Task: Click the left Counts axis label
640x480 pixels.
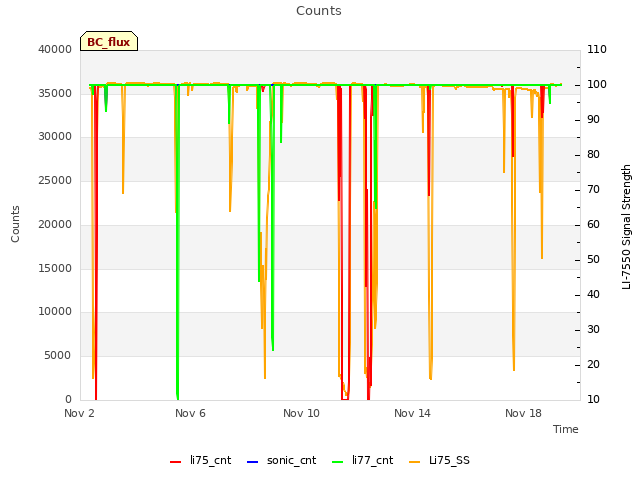Action: (15, 224)
